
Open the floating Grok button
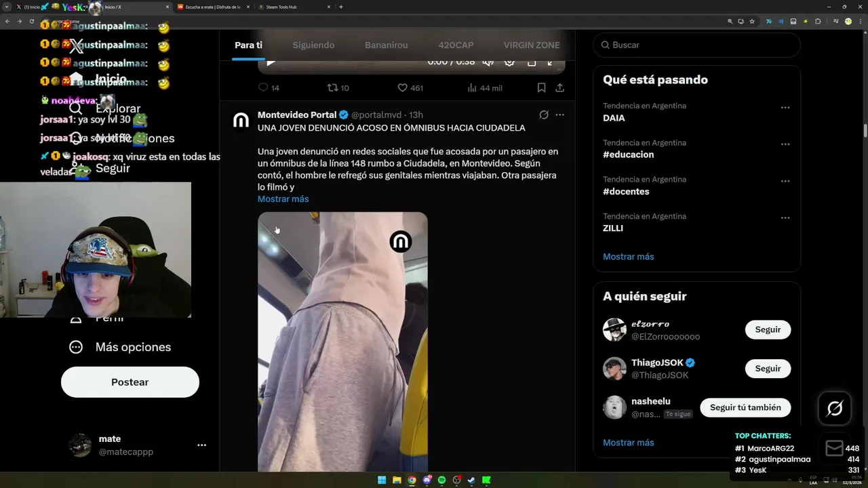[x=835, y=408]
